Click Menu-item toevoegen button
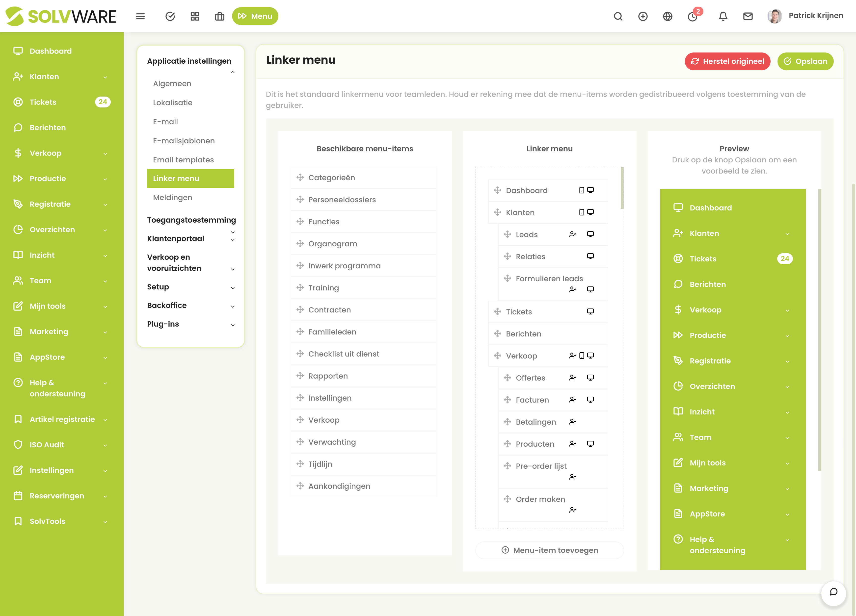This screenshot has width=856, height=616. 550,550
